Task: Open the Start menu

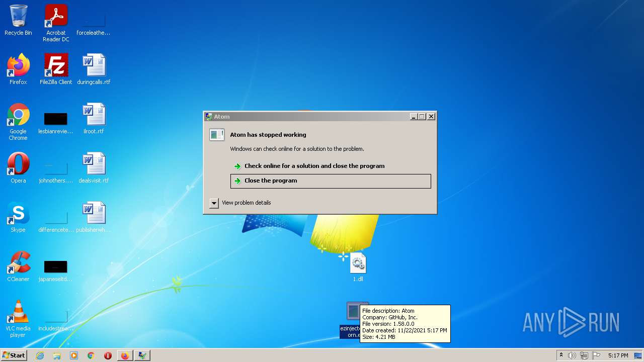Action: tap(14, 355)
